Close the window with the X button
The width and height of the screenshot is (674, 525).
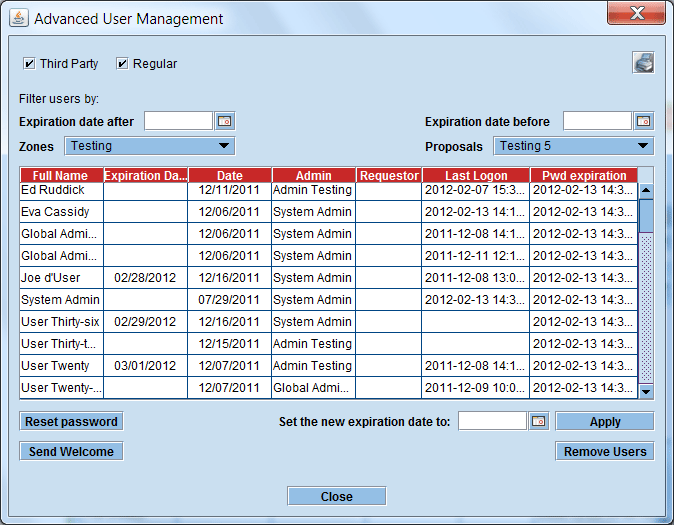coord(637,13)
